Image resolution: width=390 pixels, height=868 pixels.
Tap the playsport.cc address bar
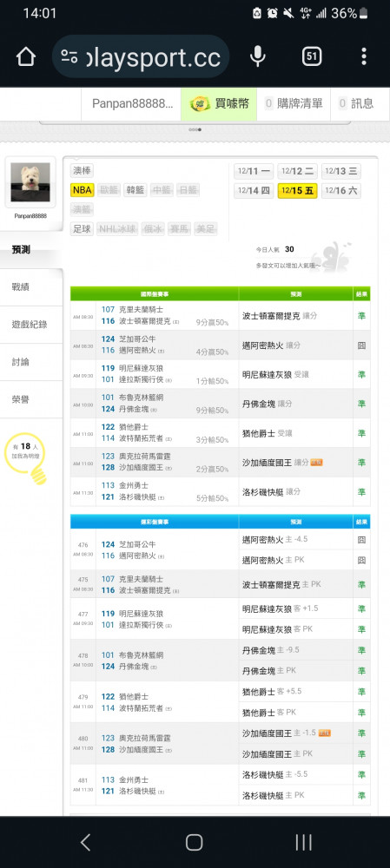pyautogui.click(x=141, y=56)
